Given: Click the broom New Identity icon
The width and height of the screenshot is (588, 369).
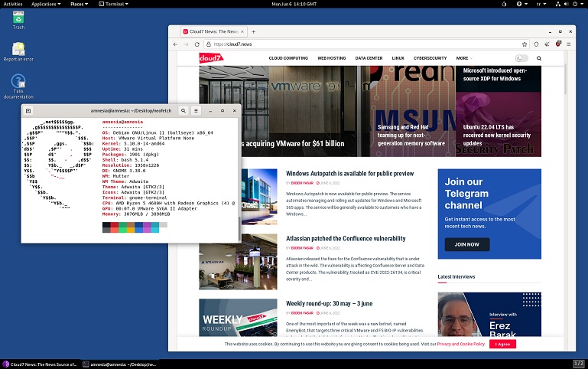Looking at the screenshot, I should pos(547,44).
